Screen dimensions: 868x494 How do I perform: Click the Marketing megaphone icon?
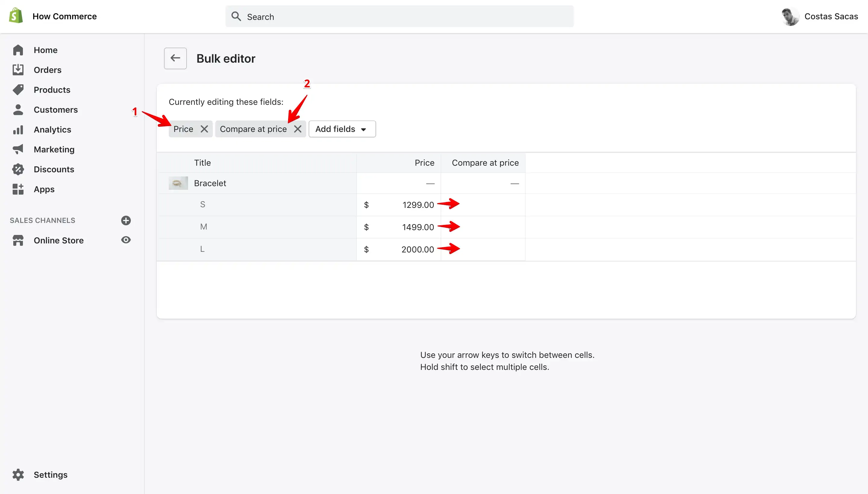(x=18, y=149)
